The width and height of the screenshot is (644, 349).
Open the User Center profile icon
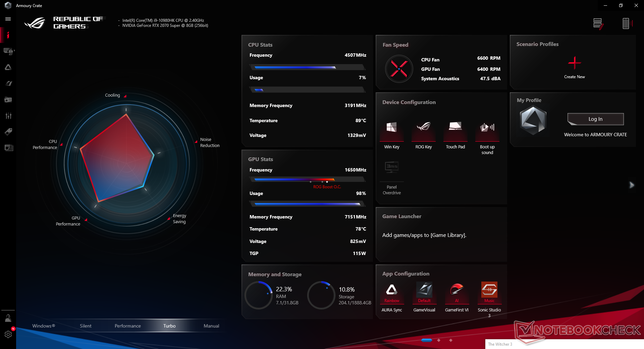point(8,318)
